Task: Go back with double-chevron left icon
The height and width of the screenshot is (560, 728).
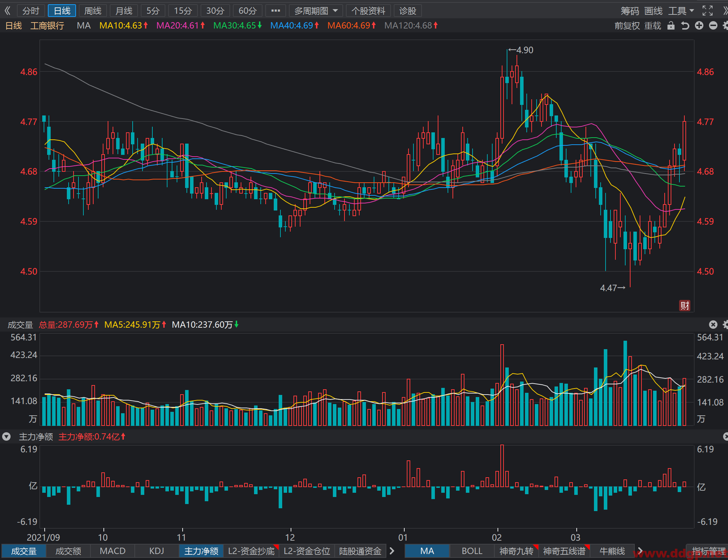Action: coord(7,11)
